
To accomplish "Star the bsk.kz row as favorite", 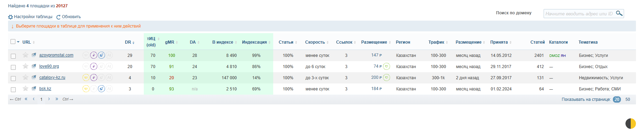I will pos(26,88).
